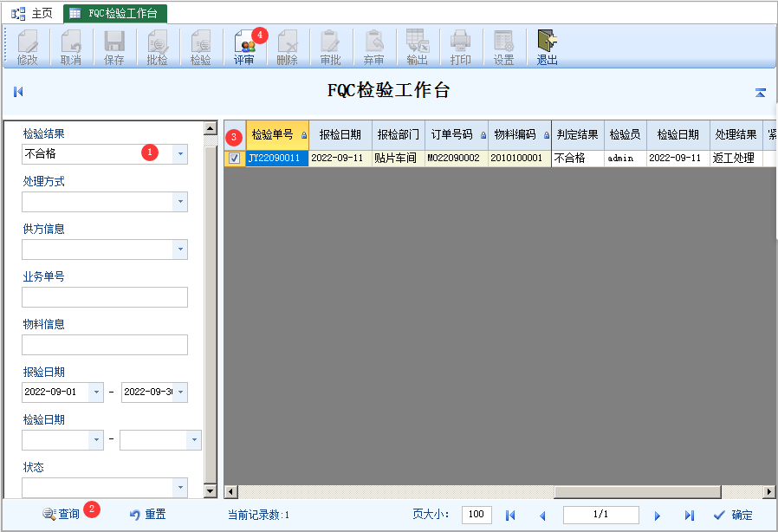Click the filter panel scroll-down arrow
Image resolution: width=778 pixels, height=532 pixels.
point(211,491)
